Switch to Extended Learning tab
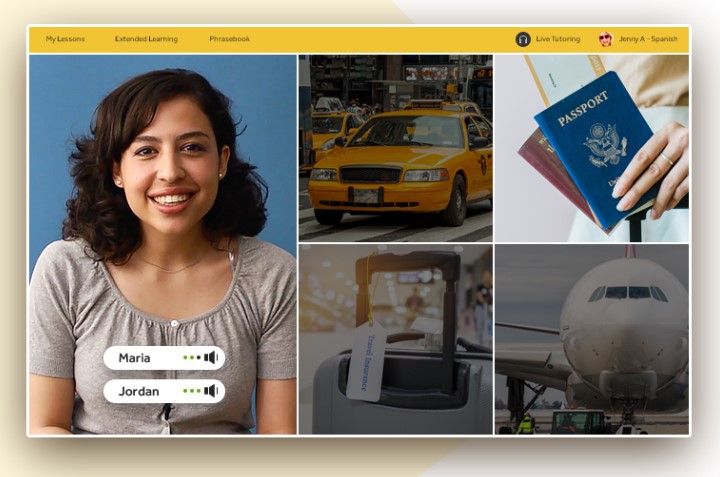The width and height of the screenshot is (720, 477). 146,39
